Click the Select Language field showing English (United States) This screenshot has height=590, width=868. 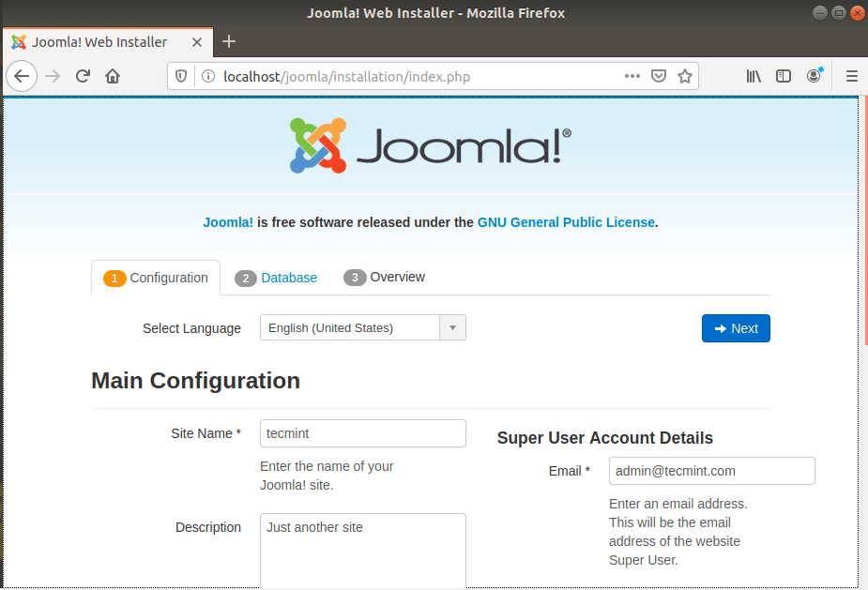362,327
